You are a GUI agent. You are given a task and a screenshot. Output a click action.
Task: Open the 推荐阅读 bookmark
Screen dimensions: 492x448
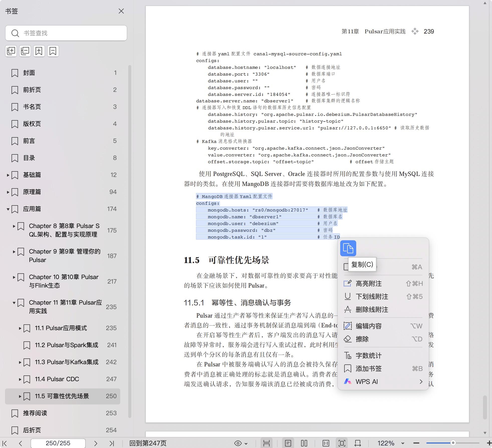coord(63,413)
